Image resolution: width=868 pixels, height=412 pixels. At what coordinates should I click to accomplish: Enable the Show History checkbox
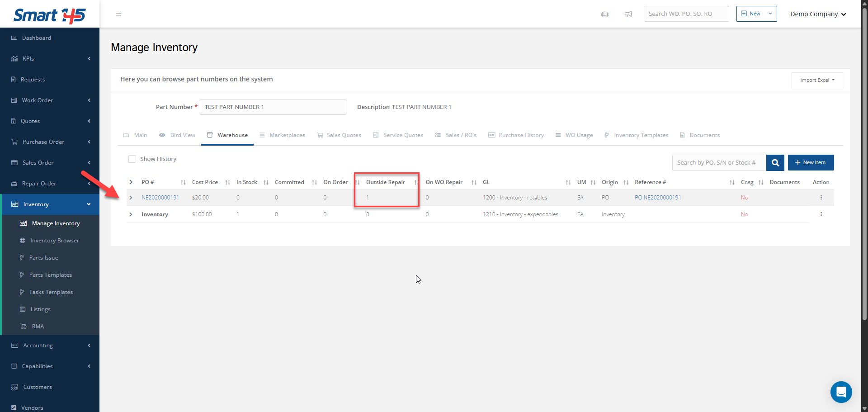132,159
